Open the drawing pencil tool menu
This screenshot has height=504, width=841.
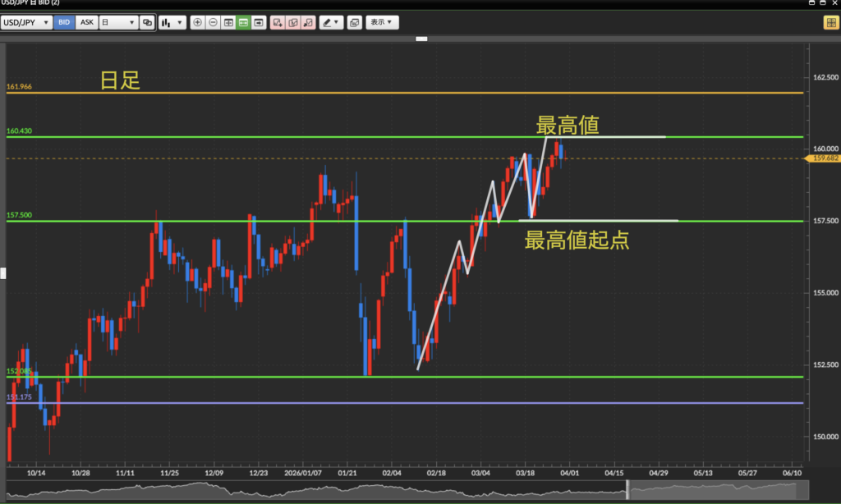coord(331,23)
